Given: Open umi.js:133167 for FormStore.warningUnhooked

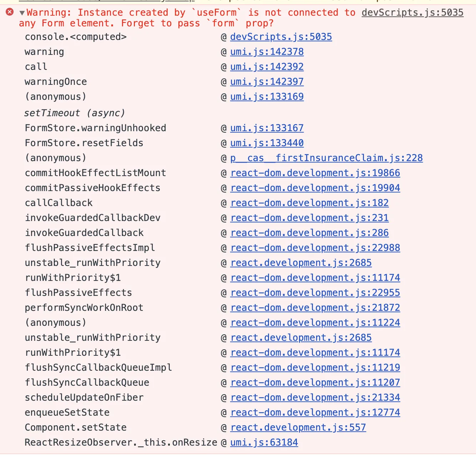Looking at the screenshot, I should (x=267, y=128).
